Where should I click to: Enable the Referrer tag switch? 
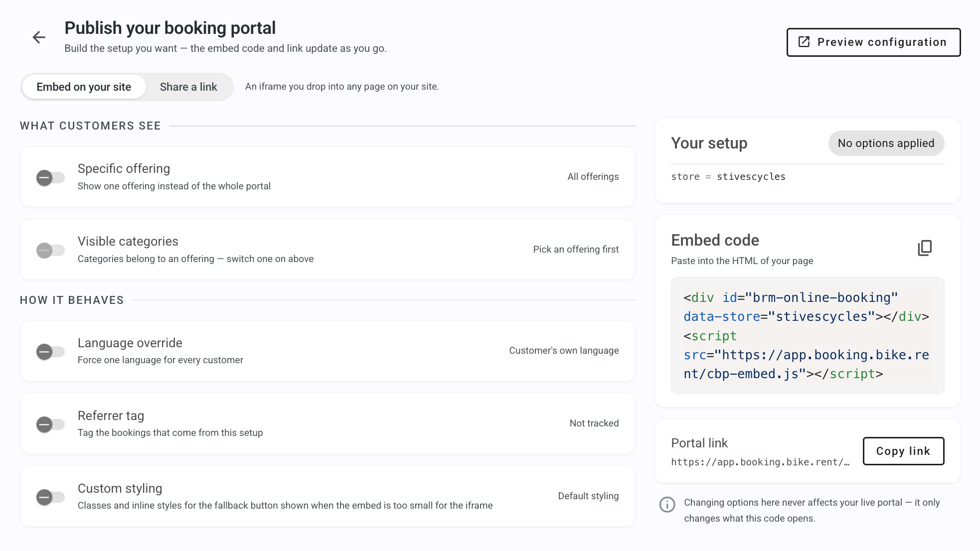50,424
